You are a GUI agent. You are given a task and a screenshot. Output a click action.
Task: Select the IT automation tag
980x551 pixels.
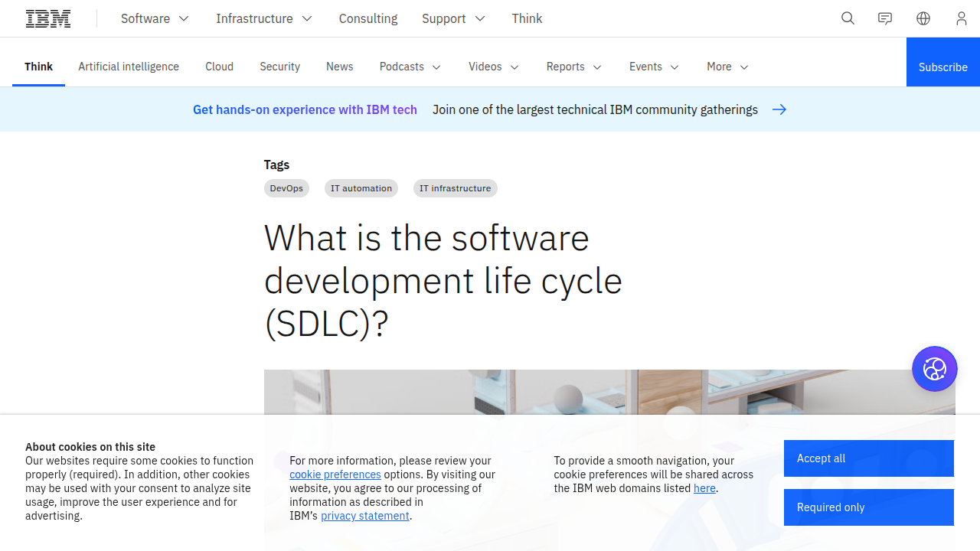[361, 188]
